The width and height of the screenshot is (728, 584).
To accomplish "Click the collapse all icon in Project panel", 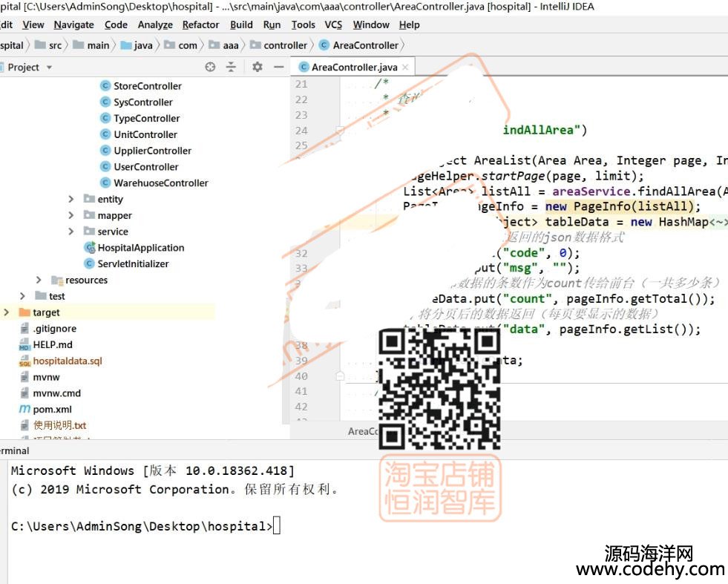I will click(x=231, y=67).
